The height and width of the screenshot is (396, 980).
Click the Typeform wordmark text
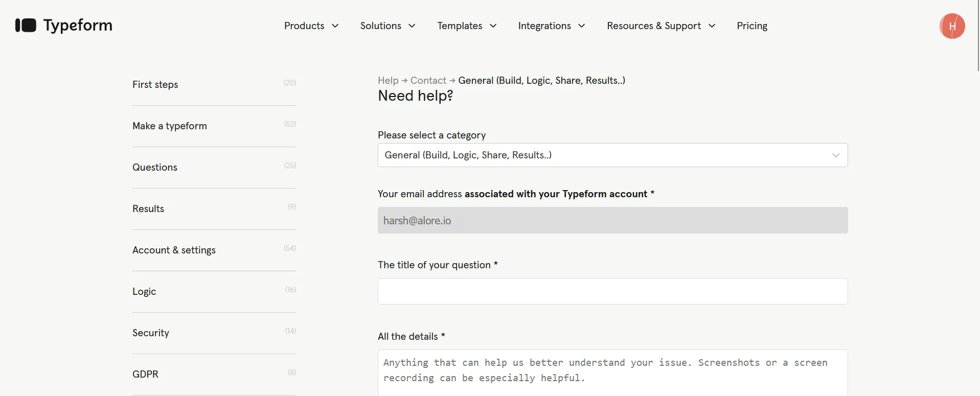[x=78, y=25]
